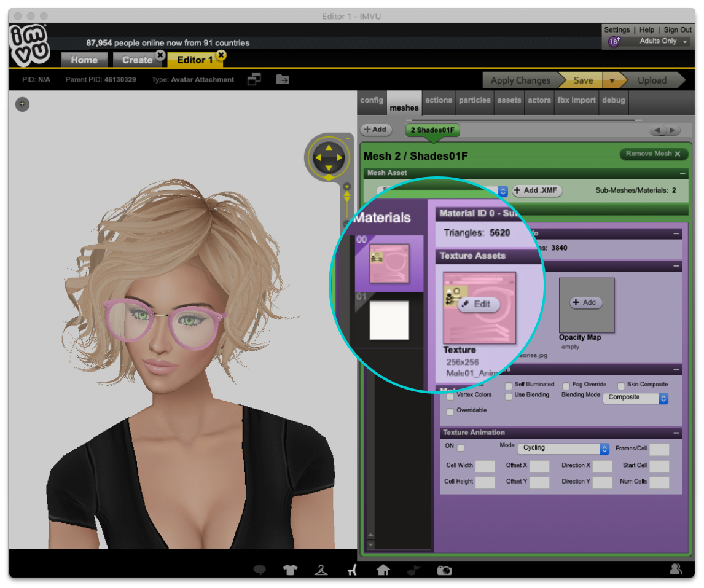Enable the Self Illuminated checkbox
Viewport: 704px width, 588px height.
509,386
